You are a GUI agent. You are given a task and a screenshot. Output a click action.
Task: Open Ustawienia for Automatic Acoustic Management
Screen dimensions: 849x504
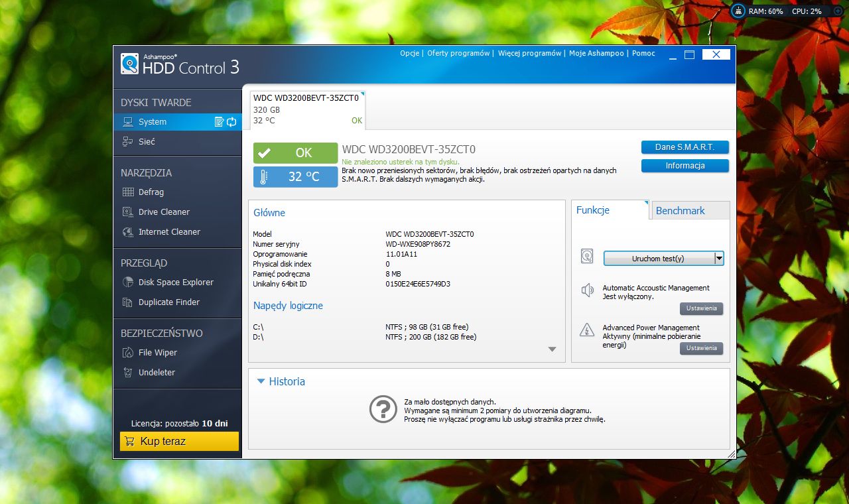click(x=701, y=308)
